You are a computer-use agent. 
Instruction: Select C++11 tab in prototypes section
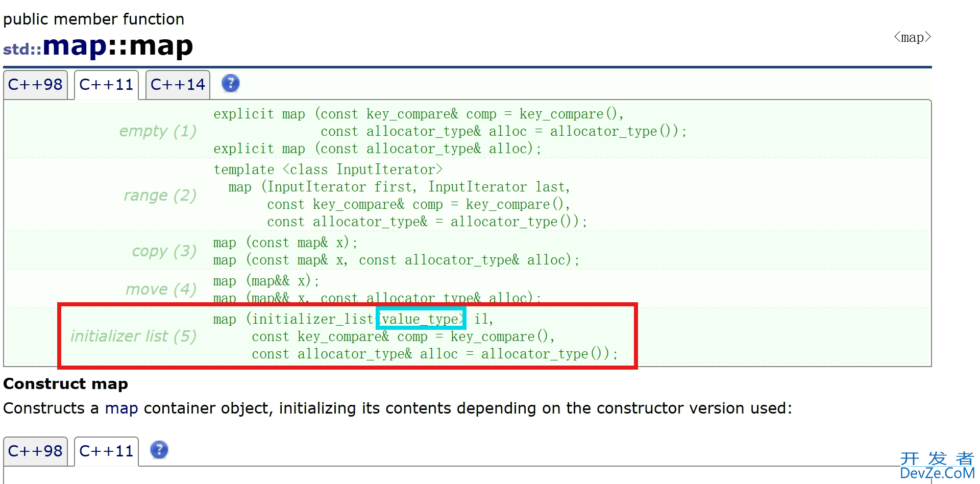click(x=107, y=85)
